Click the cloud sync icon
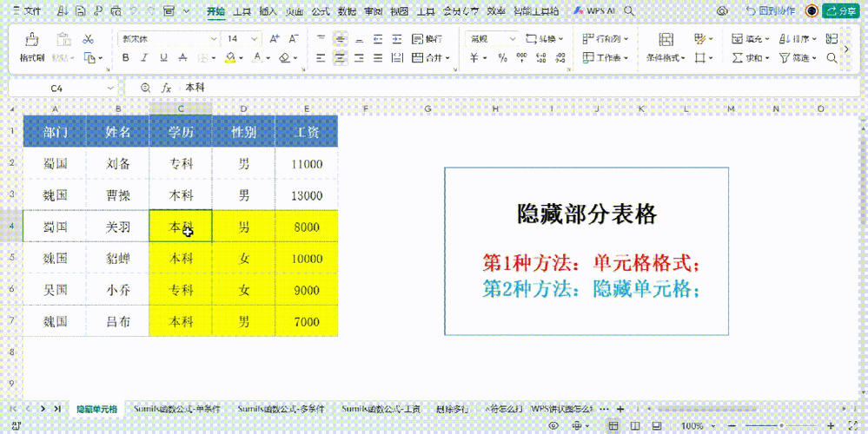Image resolution: width=868 pixels, height=434 pixels. tap(721, 10)
